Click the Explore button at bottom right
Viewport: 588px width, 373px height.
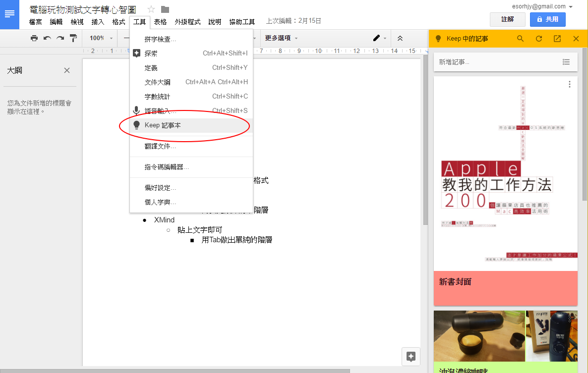pos(411,357)
